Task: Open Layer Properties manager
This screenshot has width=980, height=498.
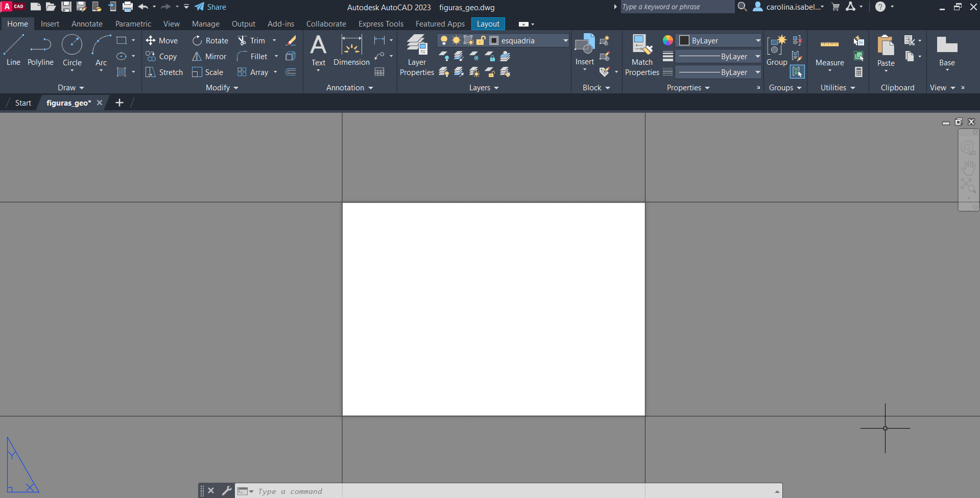Action: (417, 55)
